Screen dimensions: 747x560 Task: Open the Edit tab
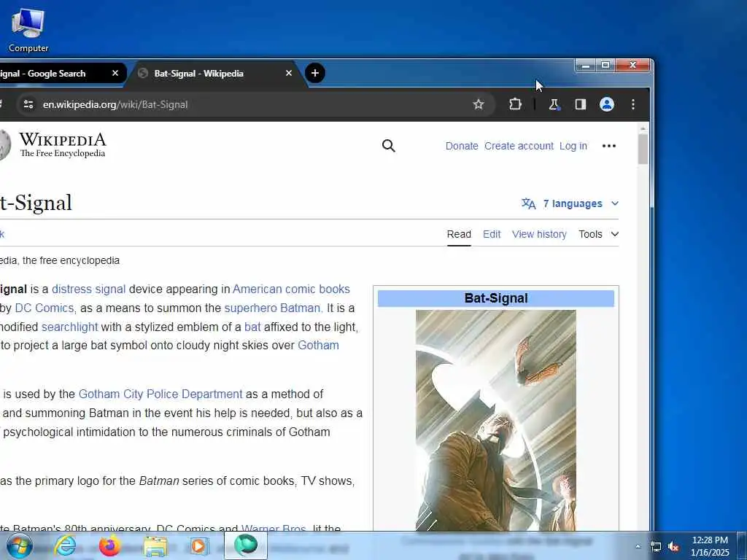(492, 234)
